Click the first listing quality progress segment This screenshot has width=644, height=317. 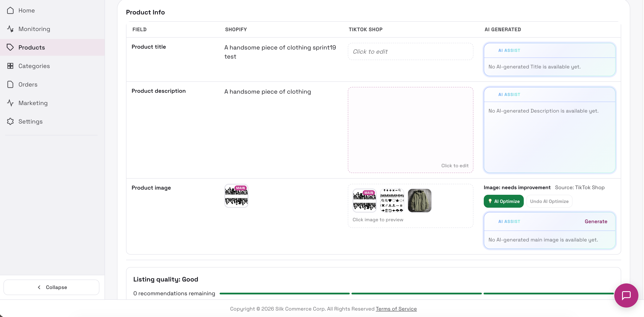click(x=285, y=294)
